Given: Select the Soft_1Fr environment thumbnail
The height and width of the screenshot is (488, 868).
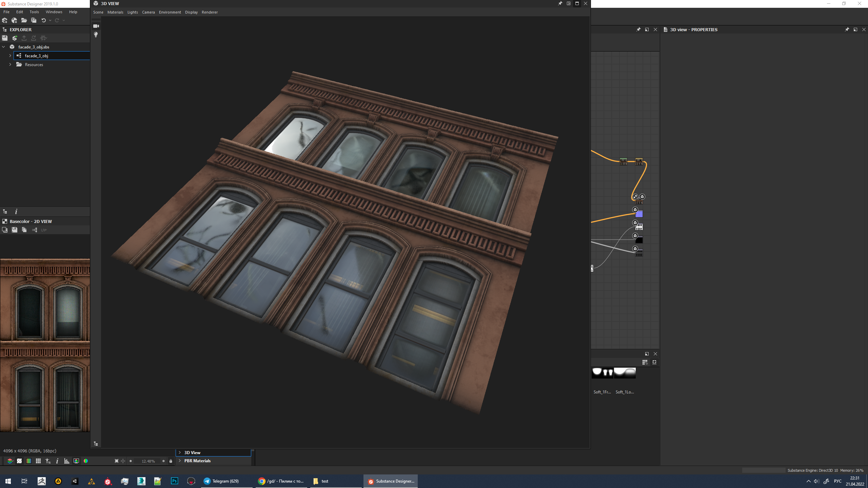Looking at the screenshot, I should (602, 373).
